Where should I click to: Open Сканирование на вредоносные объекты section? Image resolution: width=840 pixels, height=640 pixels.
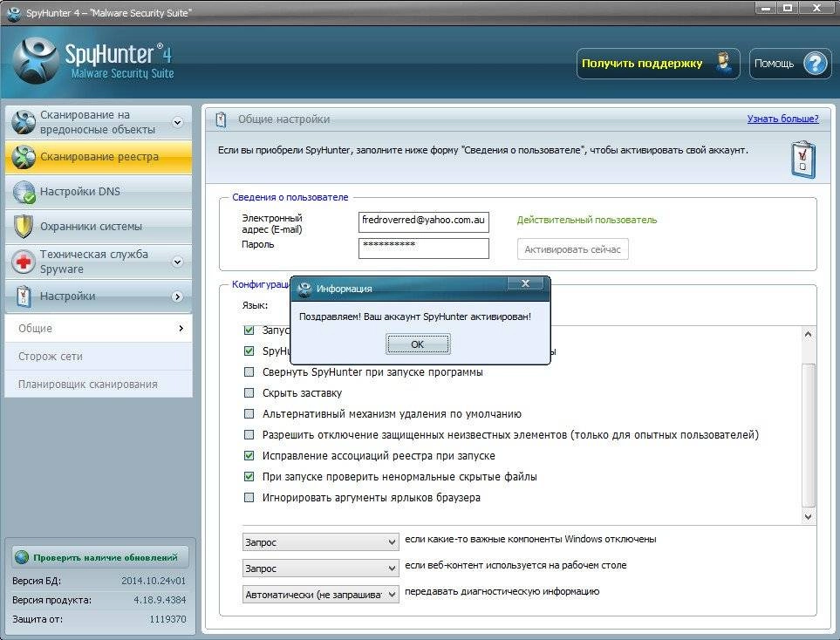pos(99,122)
